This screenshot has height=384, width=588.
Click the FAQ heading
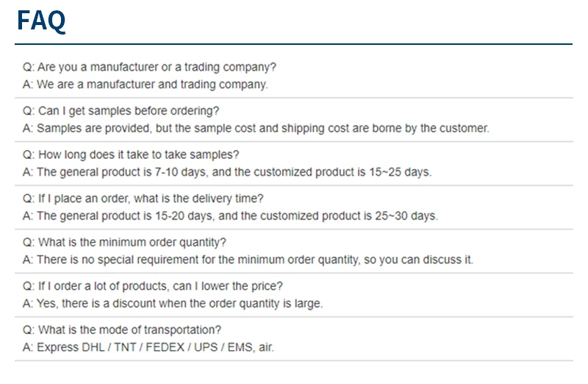(x=41, y=21)
